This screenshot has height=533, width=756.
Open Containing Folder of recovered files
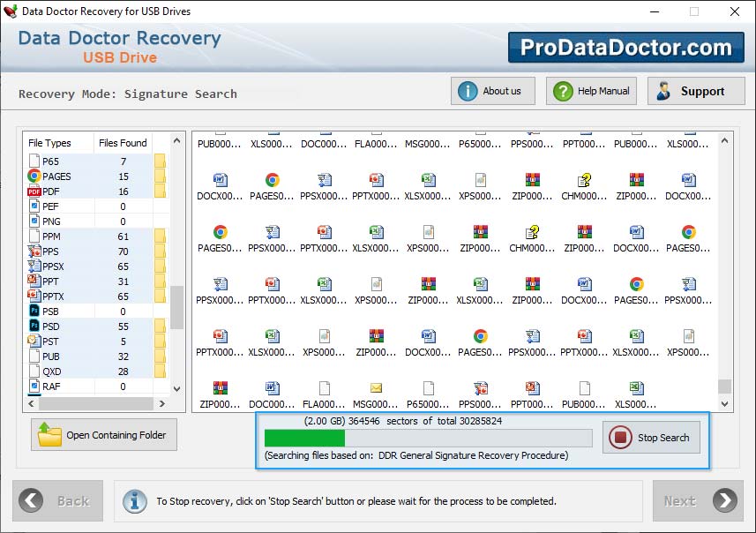(x=104, y=435)
